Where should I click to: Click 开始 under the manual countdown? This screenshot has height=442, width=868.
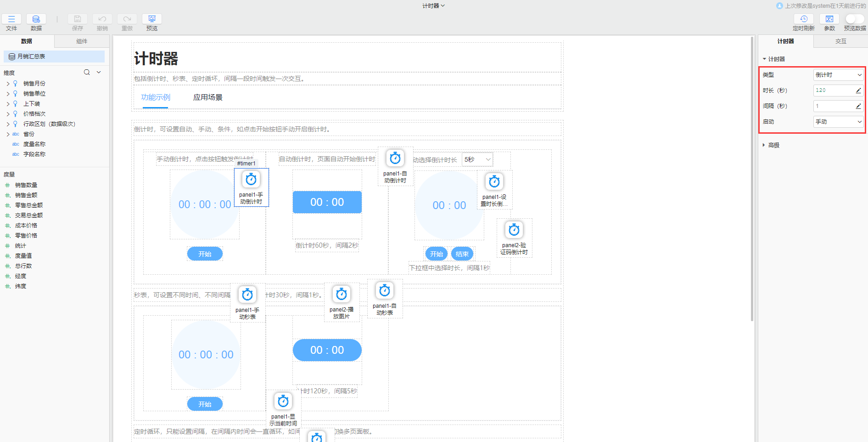[x=205, y=254]
